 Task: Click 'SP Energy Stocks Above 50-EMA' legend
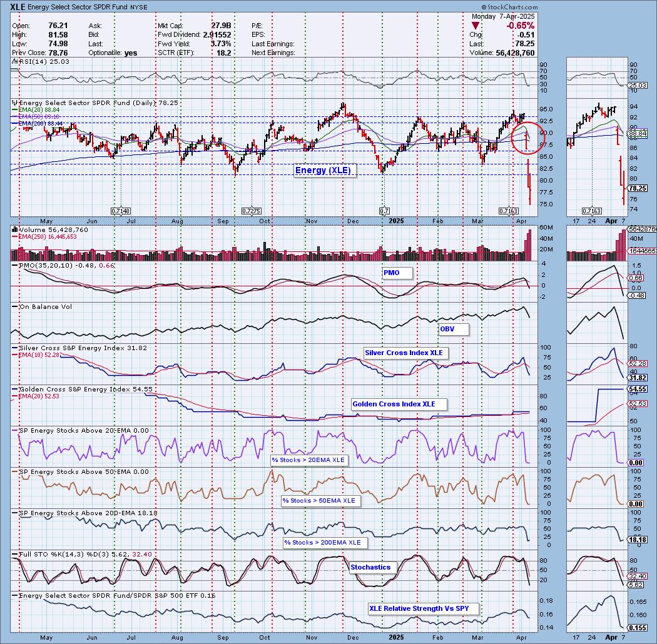[x=80, y=472]
